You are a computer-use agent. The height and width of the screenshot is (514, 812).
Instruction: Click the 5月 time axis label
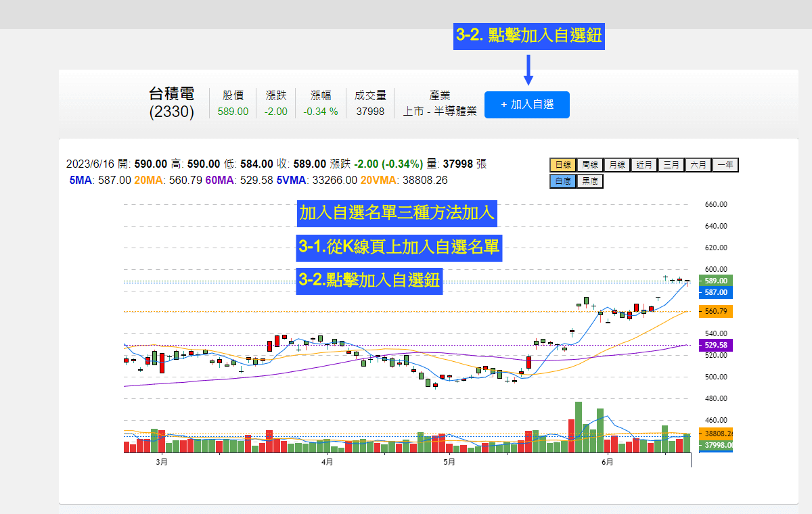coord(449,462)
